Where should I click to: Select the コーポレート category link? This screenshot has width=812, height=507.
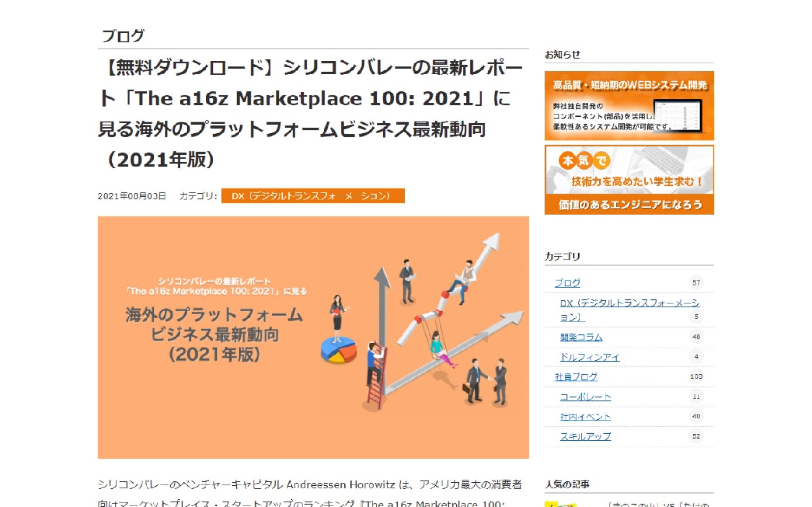[x=585, y=397]
